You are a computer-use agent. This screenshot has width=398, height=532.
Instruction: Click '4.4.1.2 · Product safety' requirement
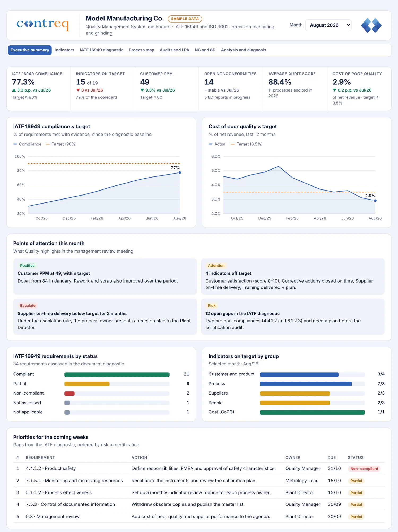[x=51, y=468]
